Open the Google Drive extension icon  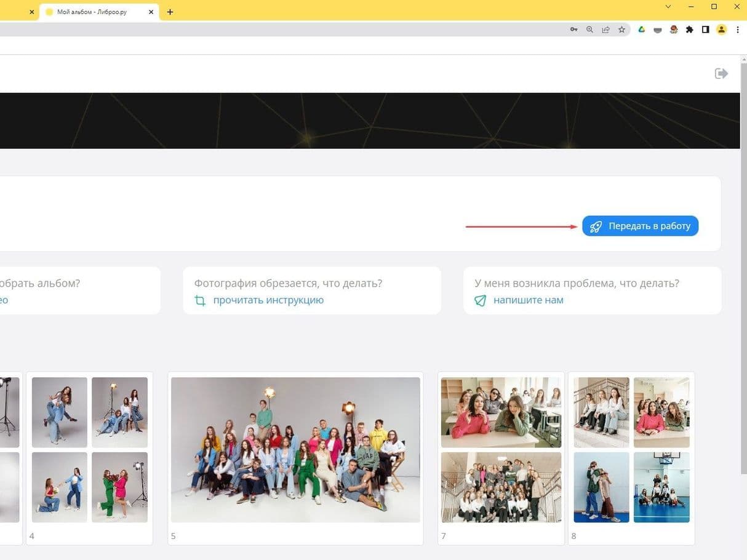(641, 30)
